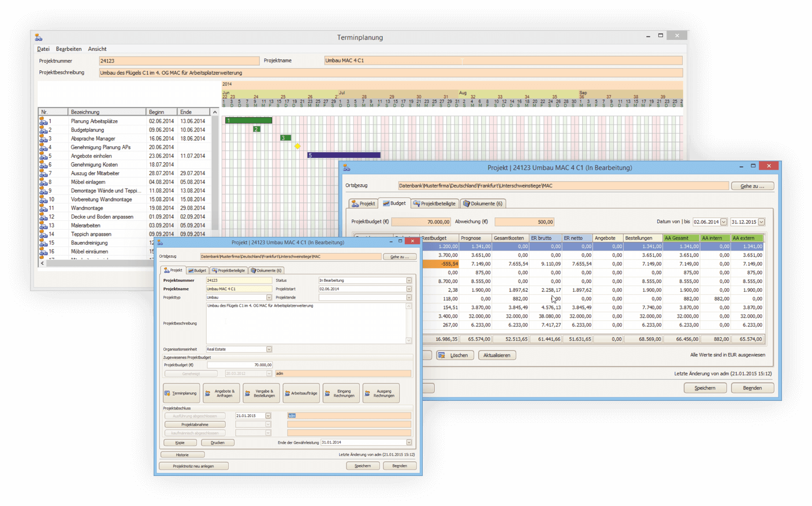This screenshot has width=812, height=506.
Task: Click the yellow milestone diamond in Gantt chart
Action: coord(297,147)
